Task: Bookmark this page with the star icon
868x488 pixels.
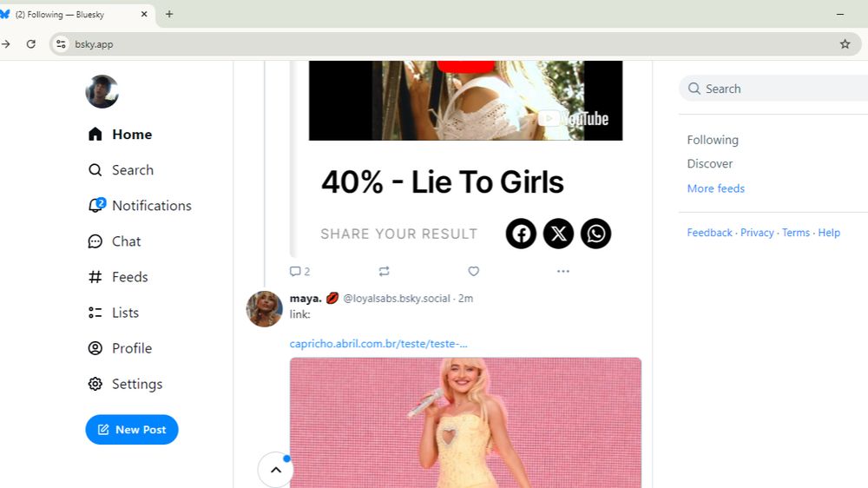Action: click(x=845, y=44)
